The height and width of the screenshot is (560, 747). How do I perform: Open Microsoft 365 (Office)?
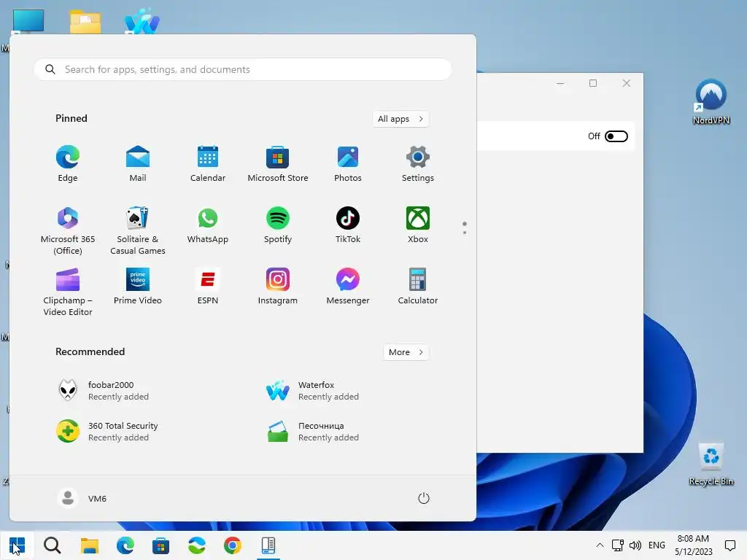click(x=68, y=231)
